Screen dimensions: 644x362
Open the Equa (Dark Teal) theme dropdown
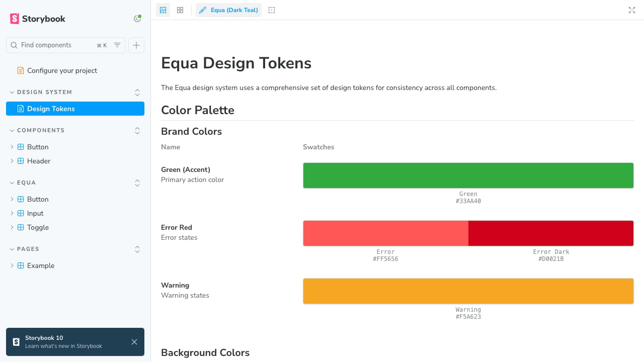pos(229,10)
